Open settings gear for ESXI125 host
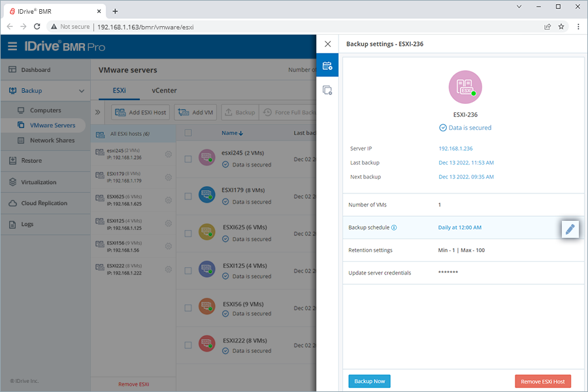This screenshot has height=392, width=588. 169,223
